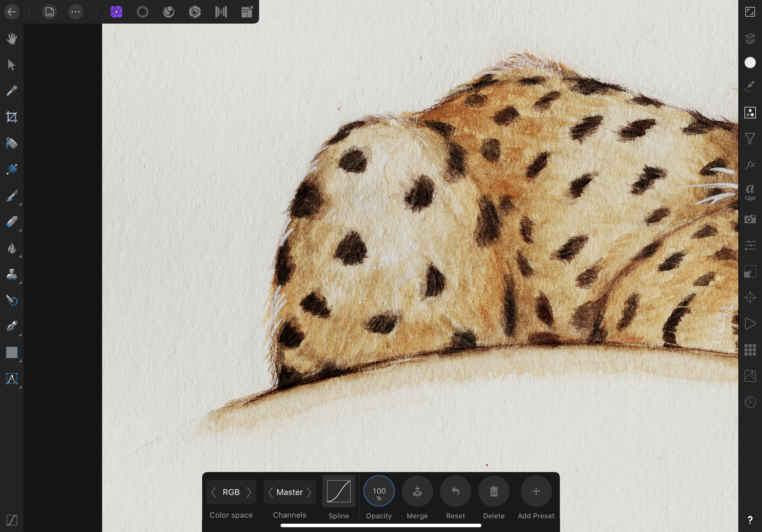Open the Layer FX studio

click(750, 165)
